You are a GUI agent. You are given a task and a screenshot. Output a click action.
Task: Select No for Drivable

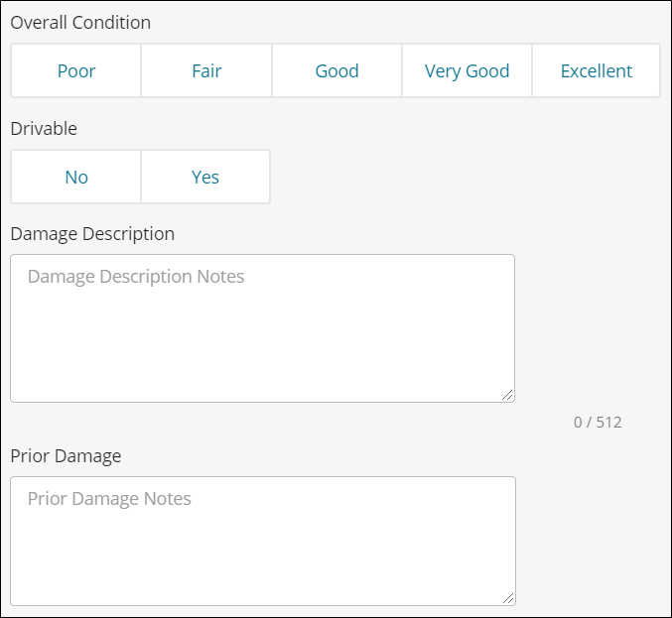[x=76, y=178]
